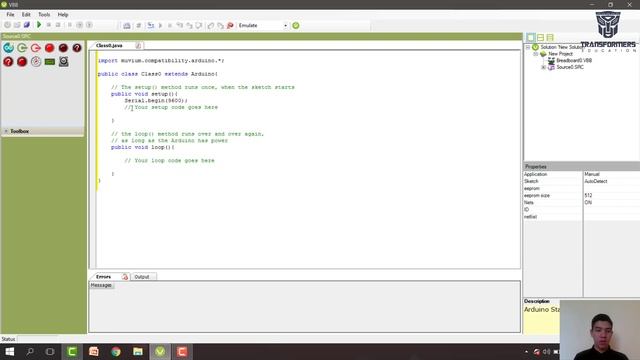The image size is (640, 360).
Task: Collapse the Solution New Solution tree node
Action: [528, 47]
